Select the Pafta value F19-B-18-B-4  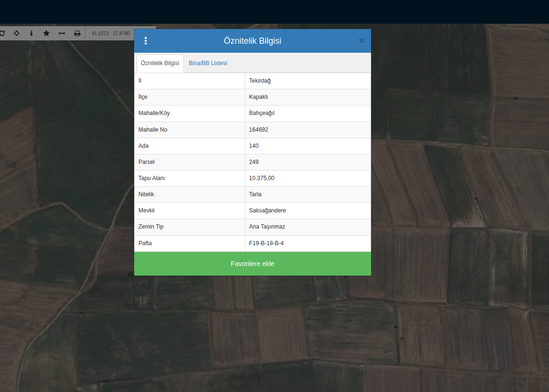tap(266, 243)
